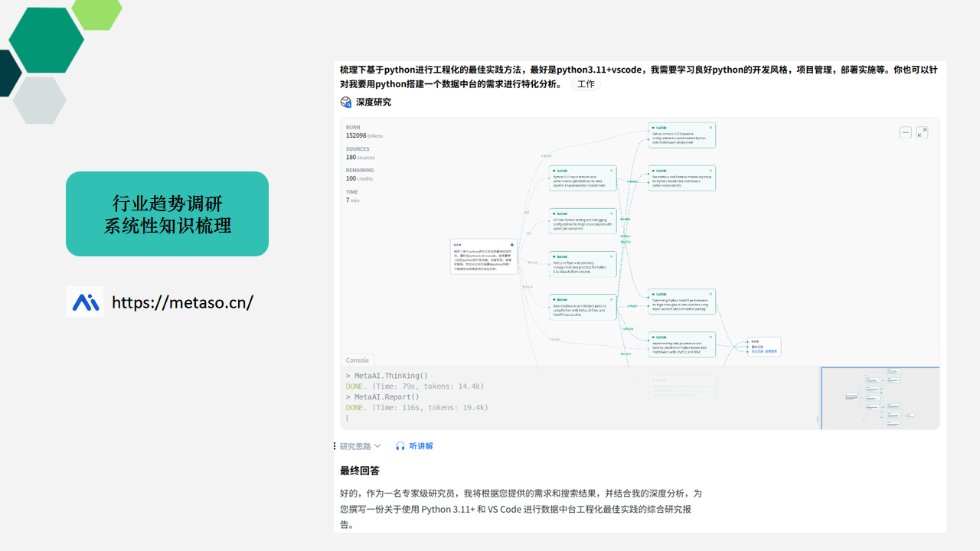Click the 深度研究 globe icon

346,102
